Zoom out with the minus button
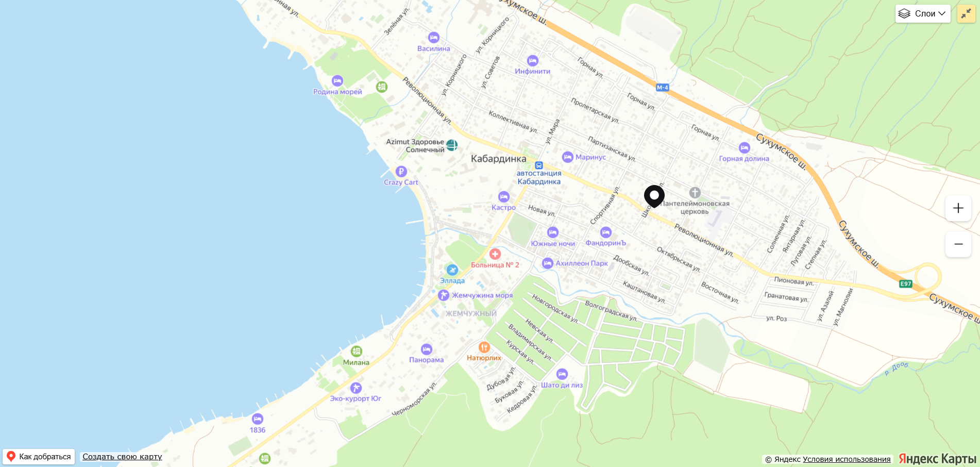980x467 pixels. click(x=958, y=244)
